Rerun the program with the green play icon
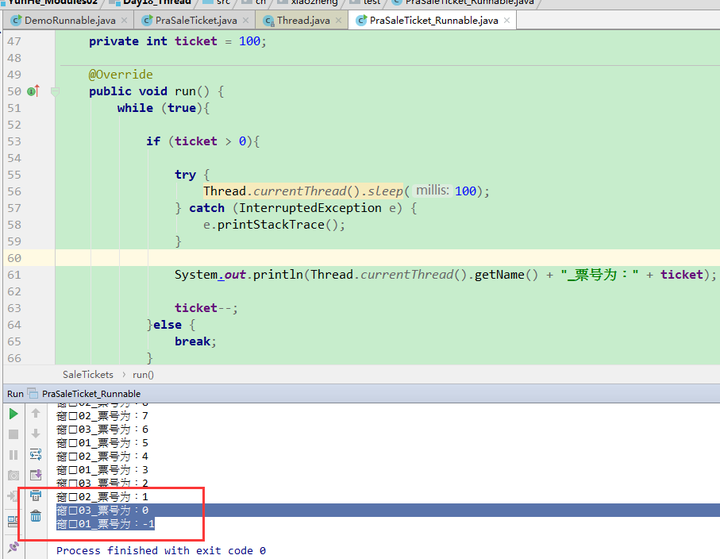The width and height of the screenshot is (720, 559). 13,413
